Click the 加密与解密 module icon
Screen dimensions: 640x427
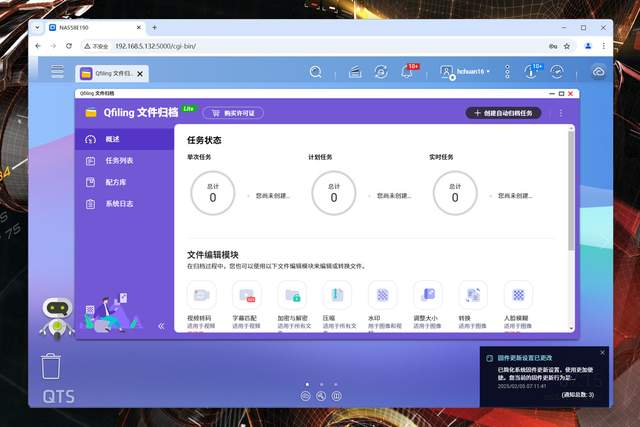click(x=292, y=295)
